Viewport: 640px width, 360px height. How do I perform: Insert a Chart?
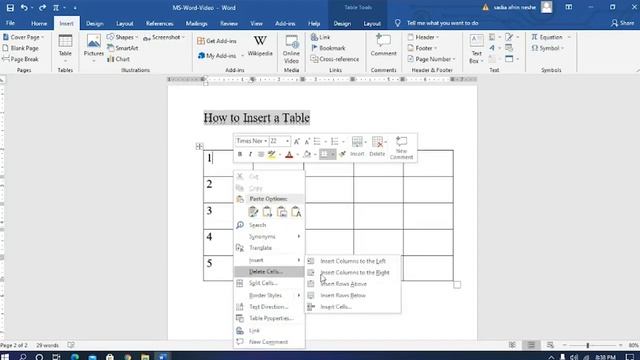119,59
